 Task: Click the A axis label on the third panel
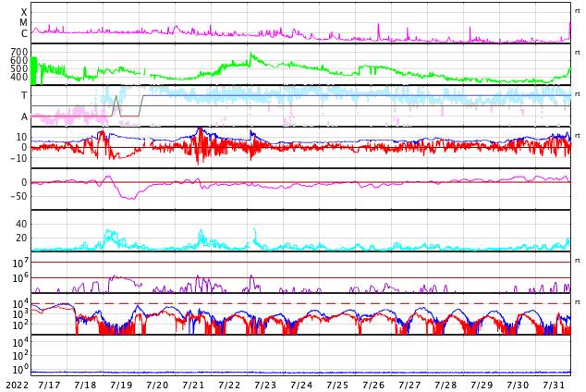pos(24,117)
